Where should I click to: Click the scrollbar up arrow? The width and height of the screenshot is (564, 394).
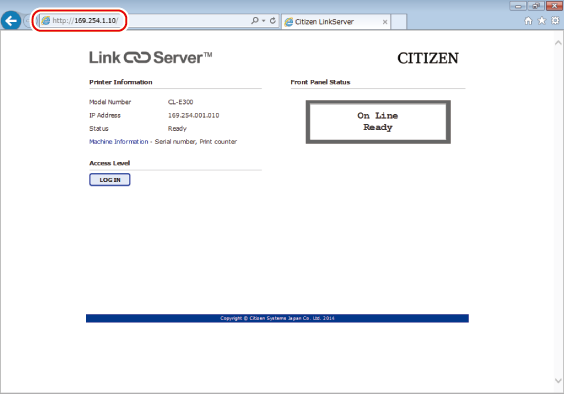tap(558, 42)
